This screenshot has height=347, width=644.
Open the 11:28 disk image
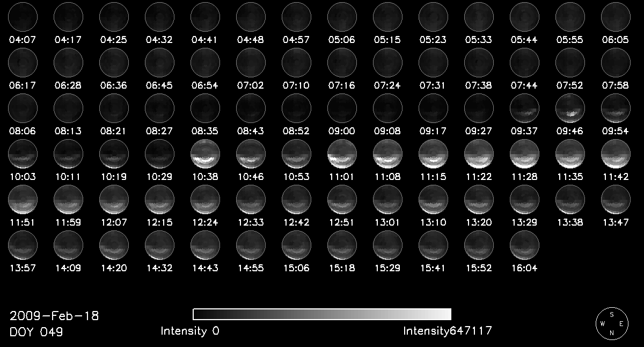point(524,154)
